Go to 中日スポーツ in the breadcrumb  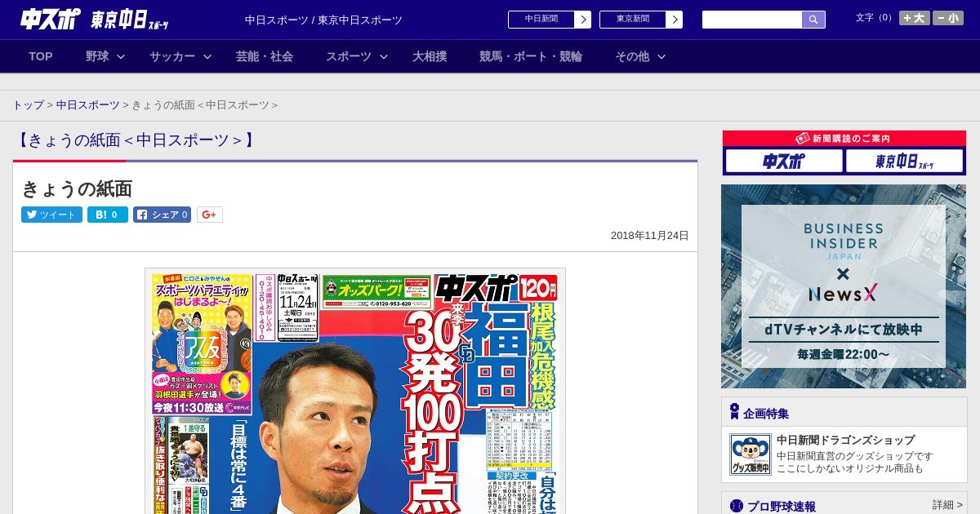(x=87, y=105)
